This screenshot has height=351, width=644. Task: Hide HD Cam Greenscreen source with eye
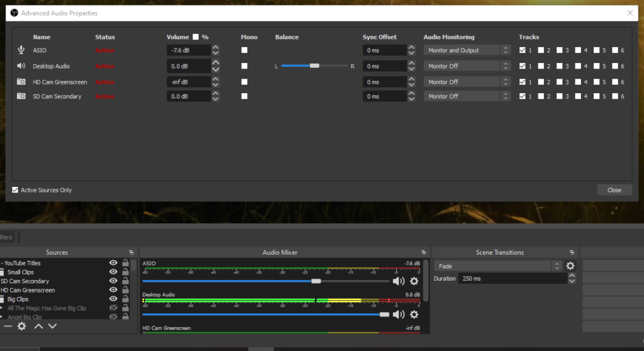coord(113,290)
